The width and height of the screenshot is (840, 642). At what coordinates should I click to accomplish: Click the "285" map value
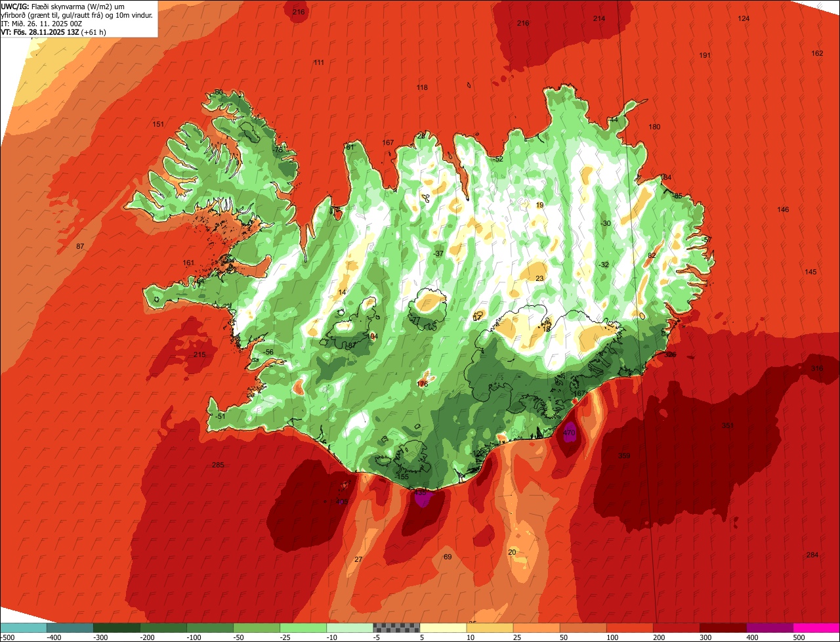(x=218, y=465)
